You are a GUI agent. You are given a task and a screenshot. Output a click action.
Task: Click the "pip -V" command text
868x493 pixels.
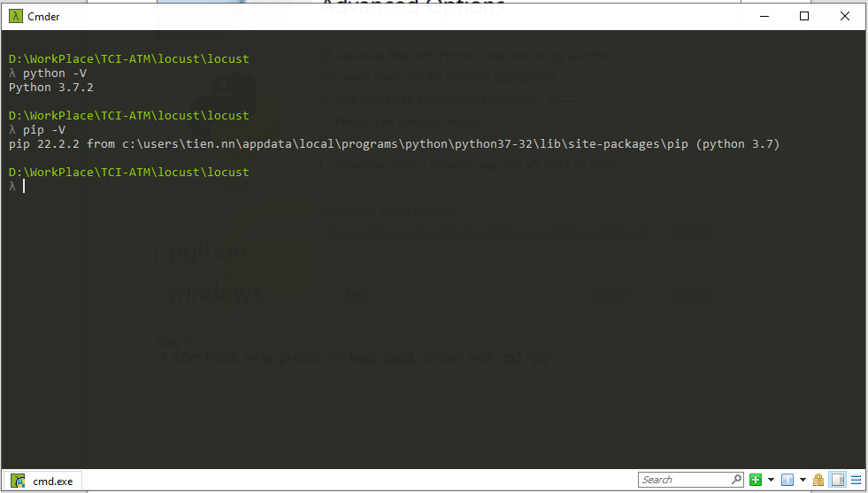pyautogui.click(x=43, y=130)
